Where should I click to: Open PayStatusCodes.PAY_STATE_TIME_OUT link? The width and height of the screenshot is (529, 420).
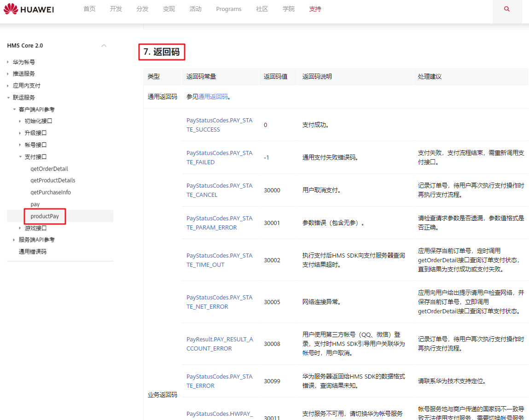(219, 260)
